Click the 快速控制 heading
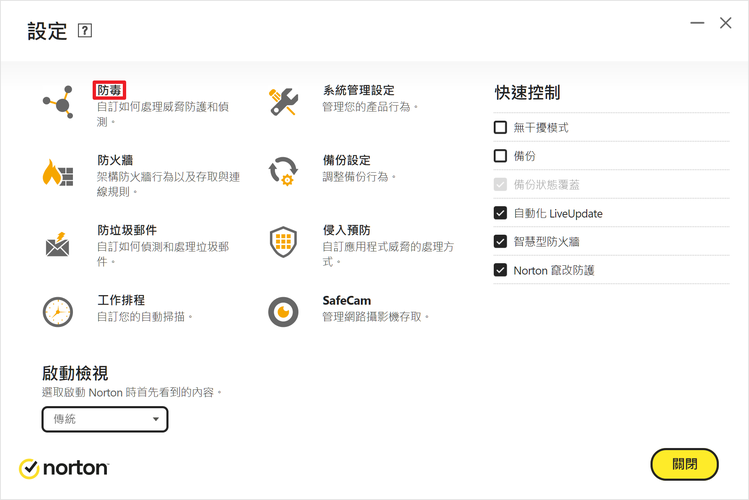Screen dimensions: 749x500 (527, 93)
